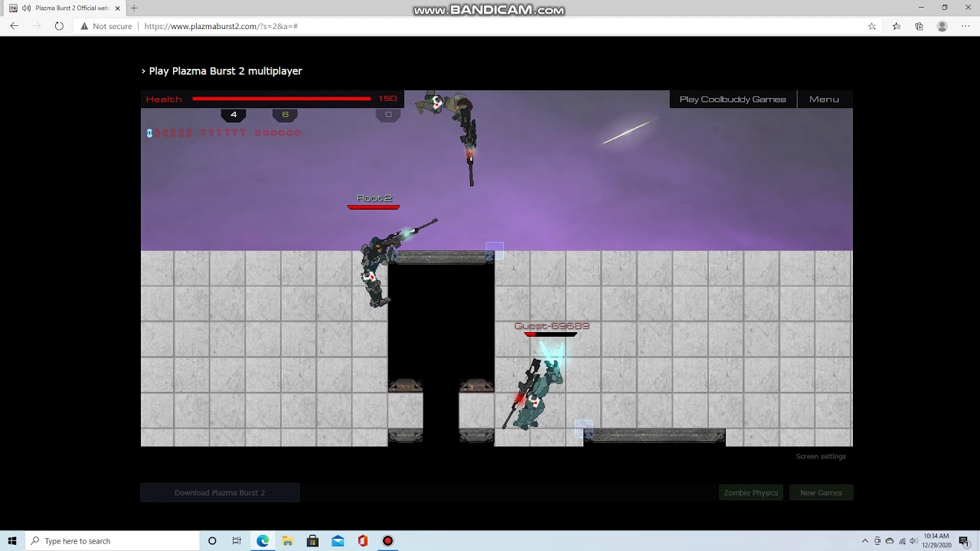The height and width of the screenshot is (551, 980).
Task: Reload the Plazma Burst 2 page
Action: coord(59,26)
